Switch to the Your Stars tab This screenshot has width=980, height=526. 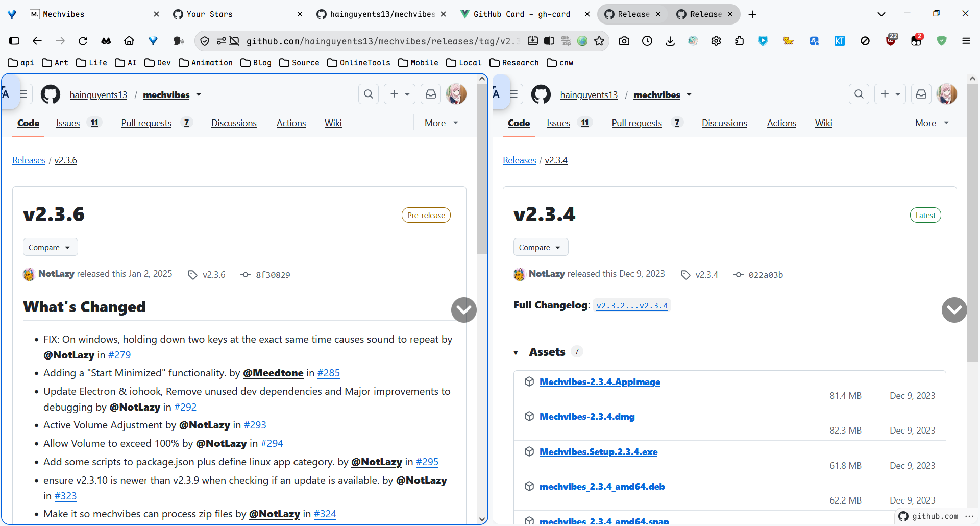pyautogui.click(x=237, y=14)
